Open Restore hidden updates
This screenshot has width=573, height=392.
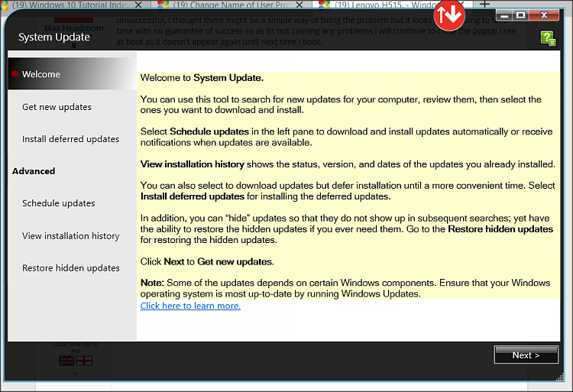click(x=71, y=268)
